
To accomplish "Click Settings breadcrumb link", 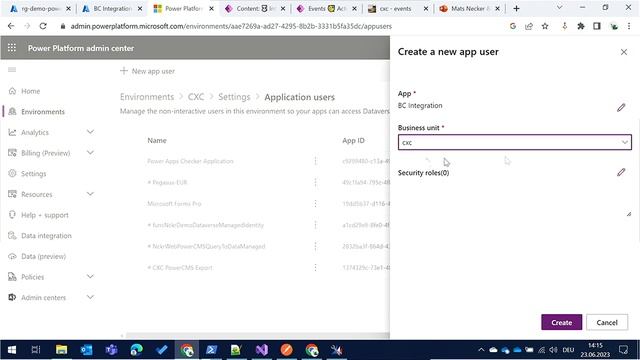I will point(234,97).
